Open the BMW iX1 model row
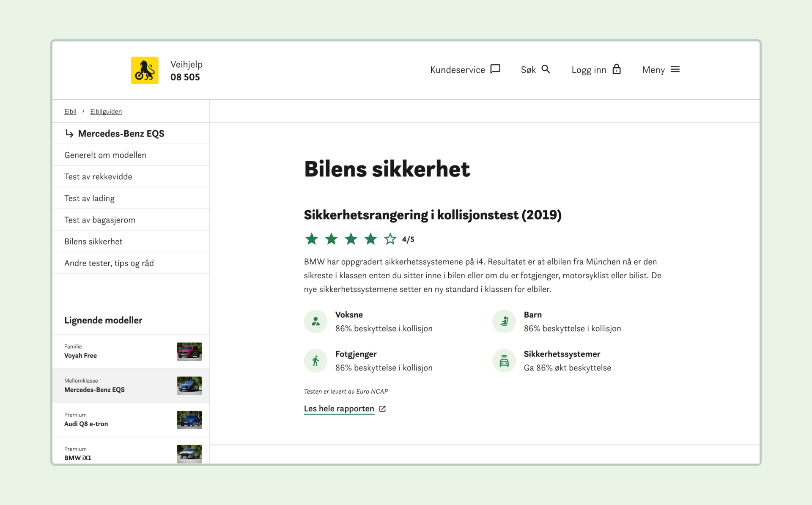 pos(131,451)
